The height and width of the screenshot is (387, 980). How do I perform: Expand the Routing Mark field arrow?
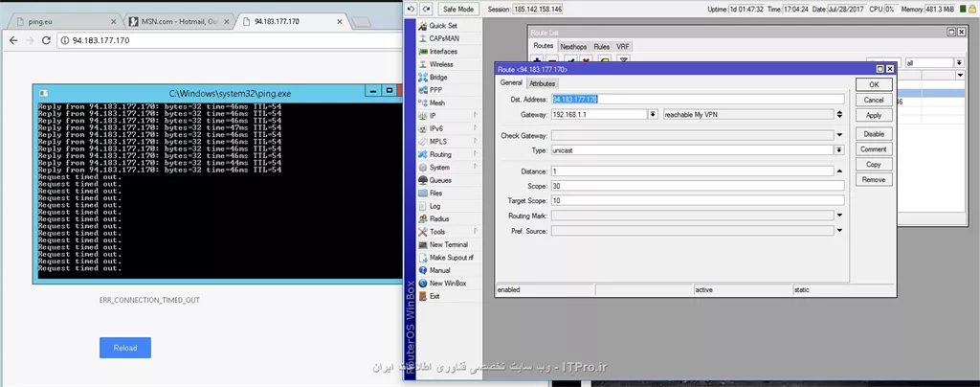tap(839, 216)
